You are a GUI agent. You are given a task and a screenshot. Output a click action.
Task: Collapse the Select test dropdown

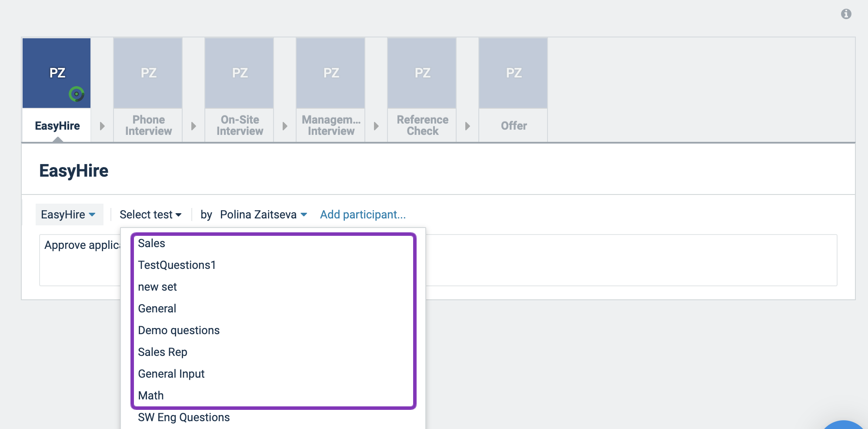click(150, 214)
